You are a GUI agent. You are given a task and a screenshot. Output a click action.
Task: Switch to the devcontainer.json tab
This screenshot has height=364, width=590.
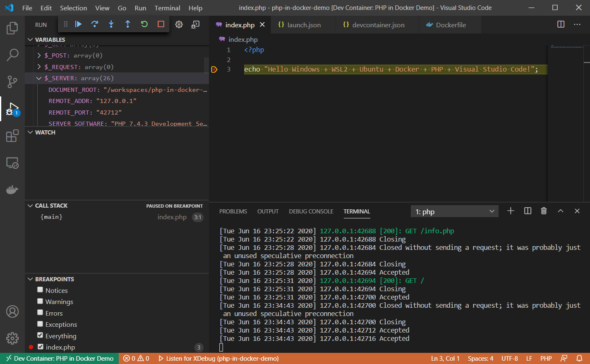377,25
